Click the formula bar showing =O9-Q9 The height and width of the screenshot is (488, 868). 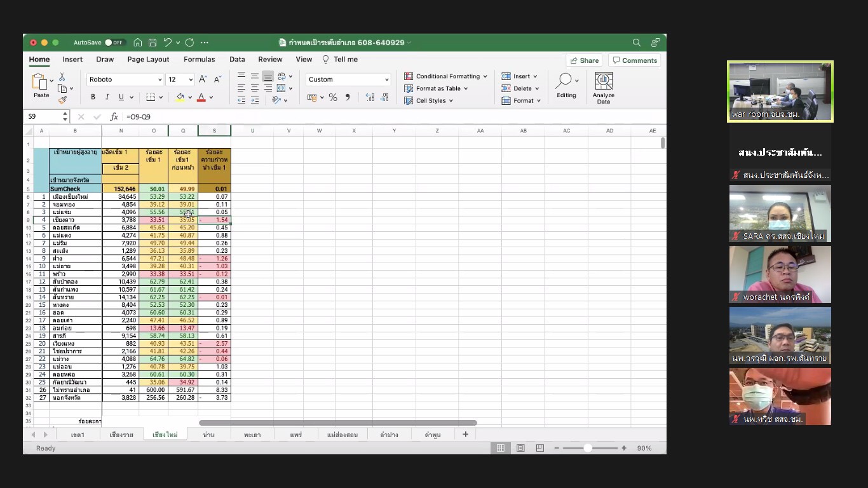pyautogui.click(x=394, y=117)
